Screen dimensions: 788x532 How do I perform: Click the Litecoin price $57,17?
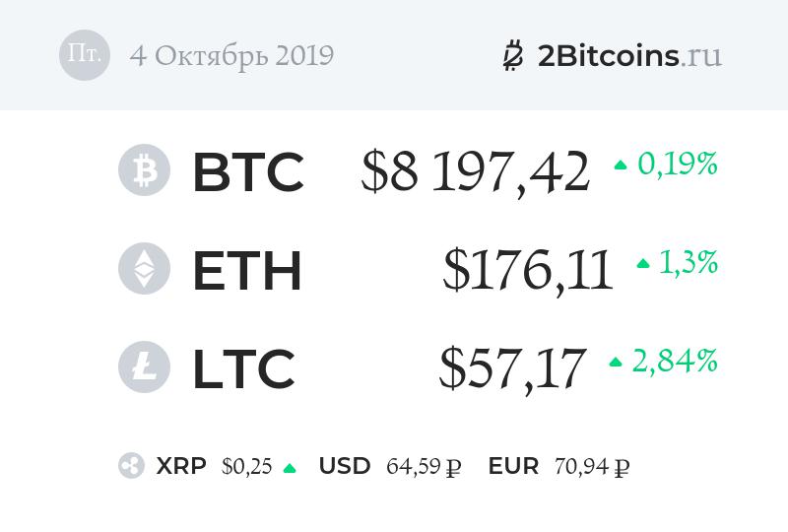512,368
